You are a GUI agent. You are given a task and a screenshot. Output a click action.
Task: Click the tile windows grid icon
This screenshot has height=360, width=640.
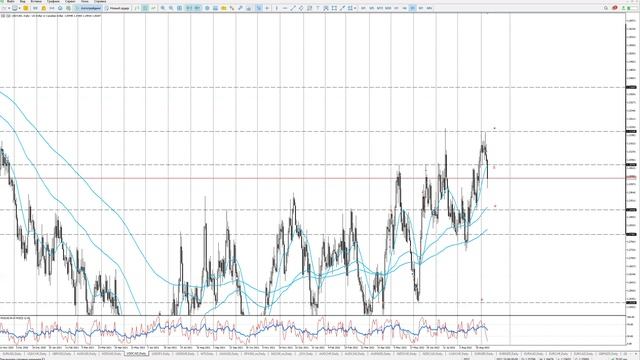click(179, 8)
